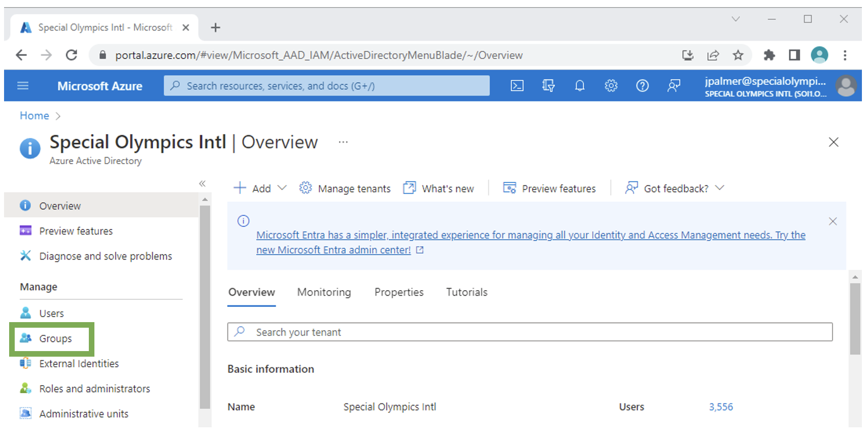Click the info icon in the Entra banner

coord(244,220)
